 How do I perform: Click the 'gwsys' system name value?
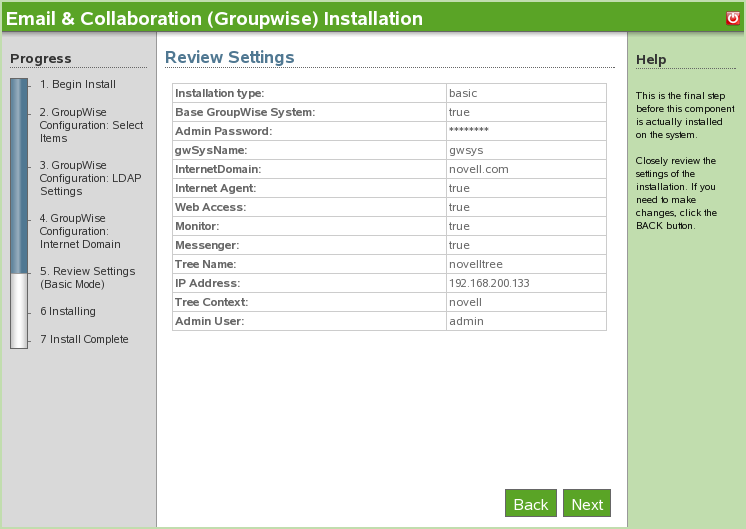point(466,150)
